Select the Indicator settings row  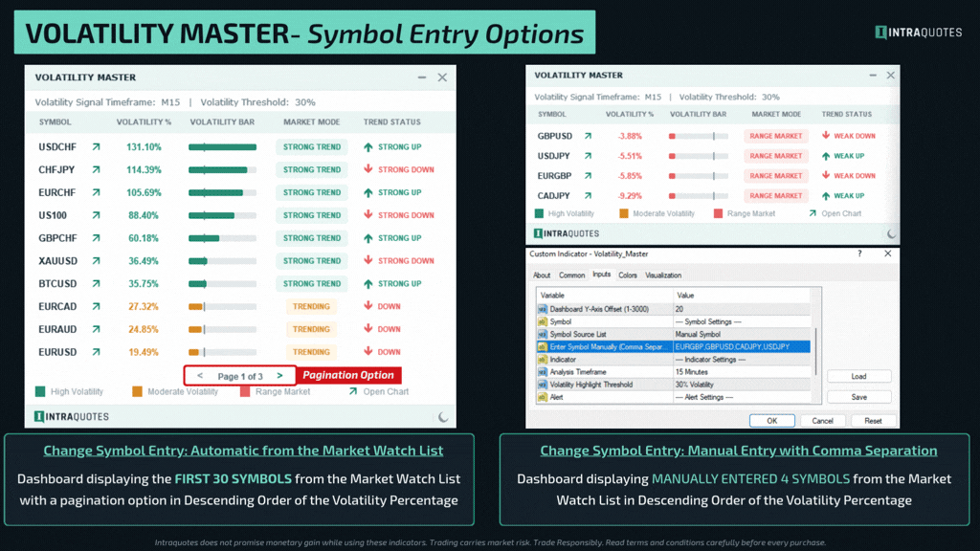click(x=673, y=360)
